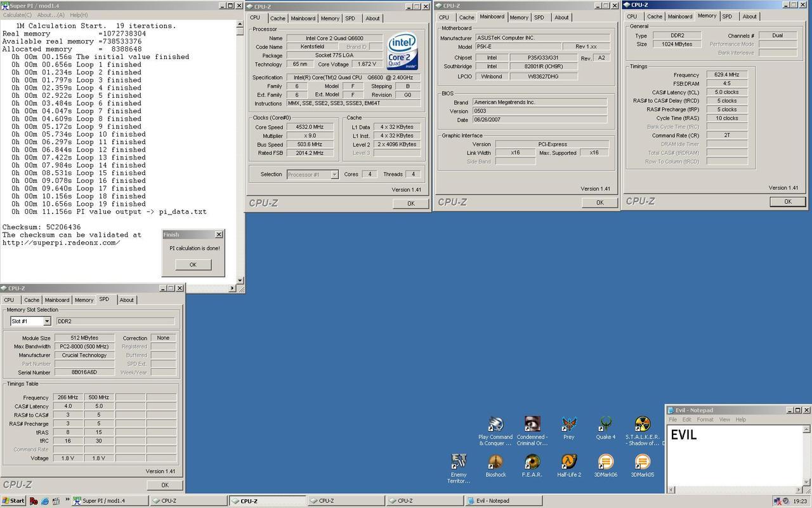Viewport: 812px width, 508px height.
Task: Click Super PI horizontal scrollbar right arrow
Action: (x=232, y=288)
